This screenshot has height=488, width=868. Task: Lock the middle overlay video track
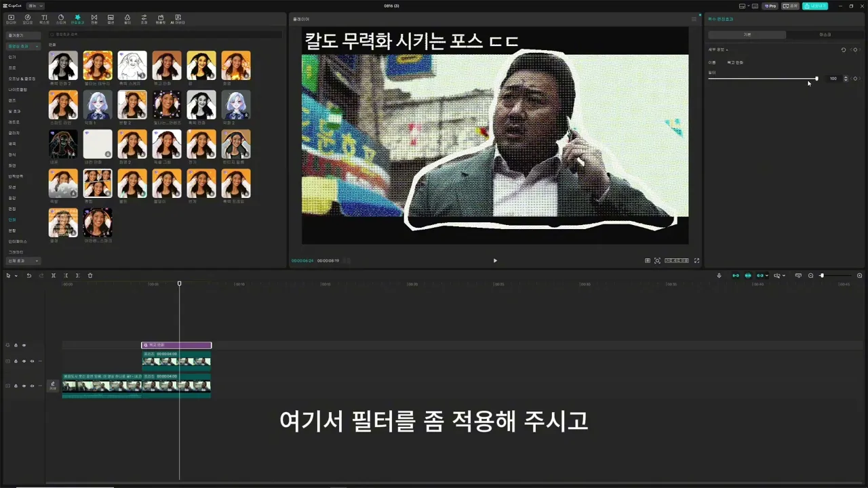pos(16,361)
